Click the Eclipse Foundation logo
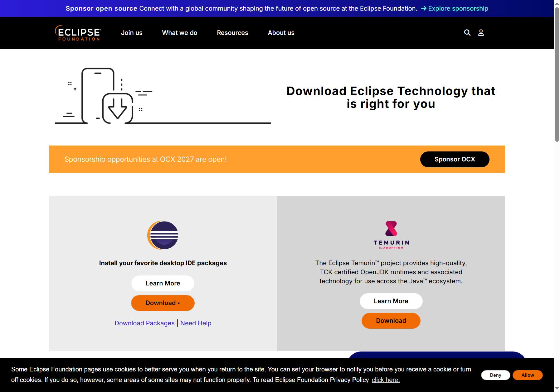 point(78,33)
